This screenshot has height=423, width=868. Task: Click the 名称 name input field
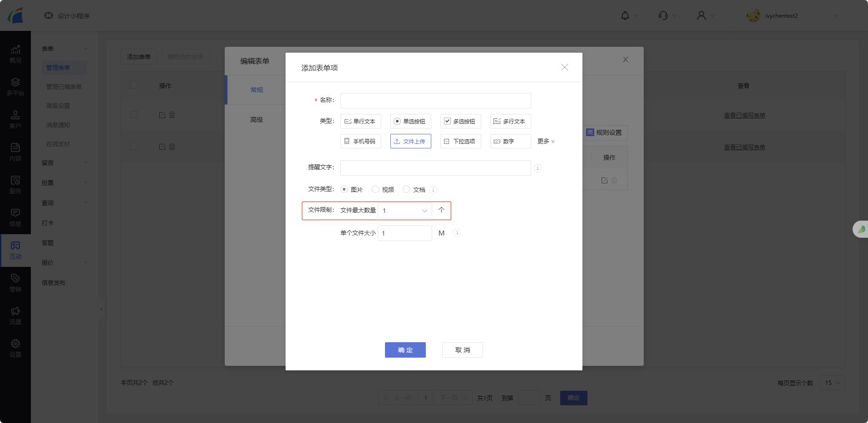pyautogui.click(x=435, y=101)
